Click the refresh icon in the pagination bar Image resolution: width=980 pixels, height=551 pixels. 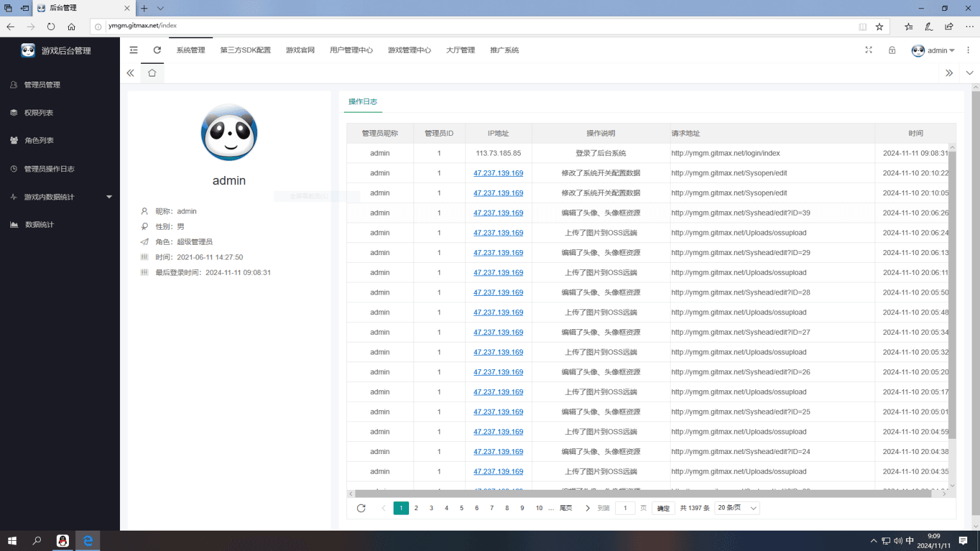(x=362, y=508)
